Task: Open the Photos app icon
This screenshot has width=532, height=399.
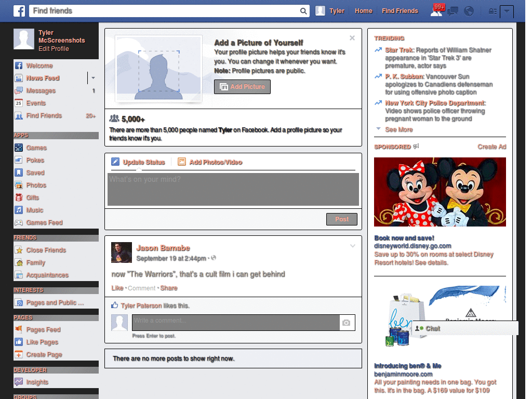Action: [x=18, y=185]
